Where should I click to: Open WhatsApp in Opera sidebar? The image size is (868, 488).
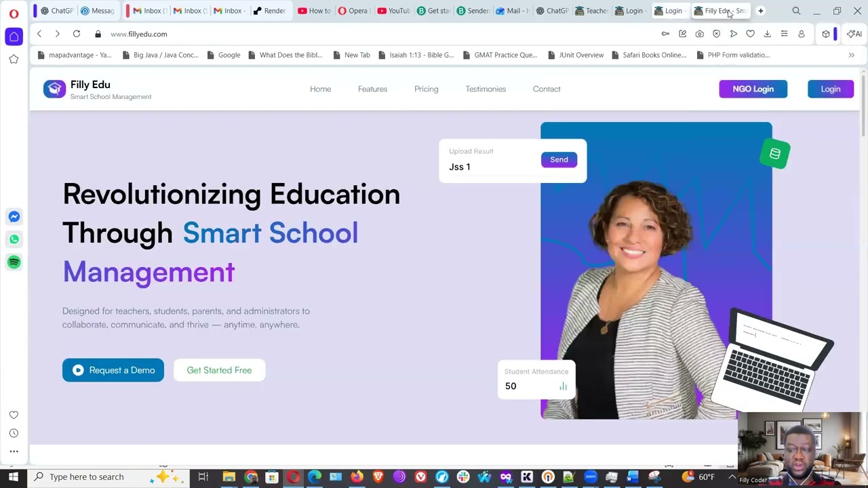coord(14,239)
